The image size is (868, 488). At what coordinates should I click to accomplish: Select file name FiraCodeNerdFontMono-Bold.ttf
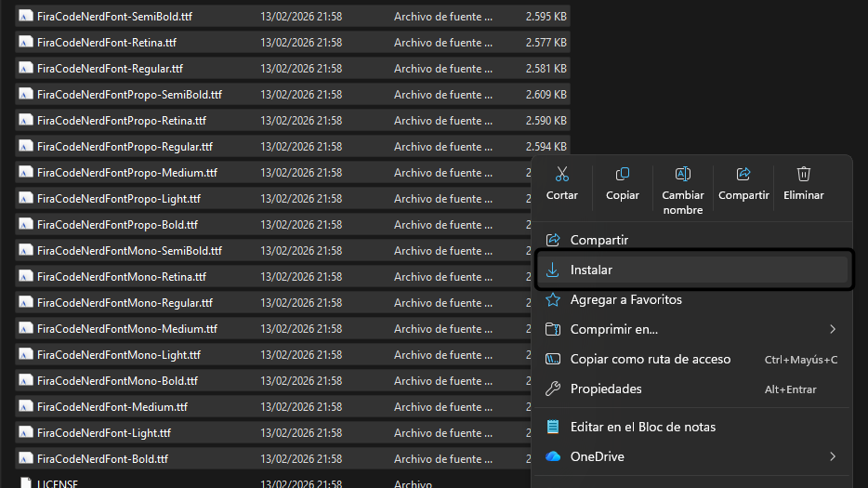[117, 381]
